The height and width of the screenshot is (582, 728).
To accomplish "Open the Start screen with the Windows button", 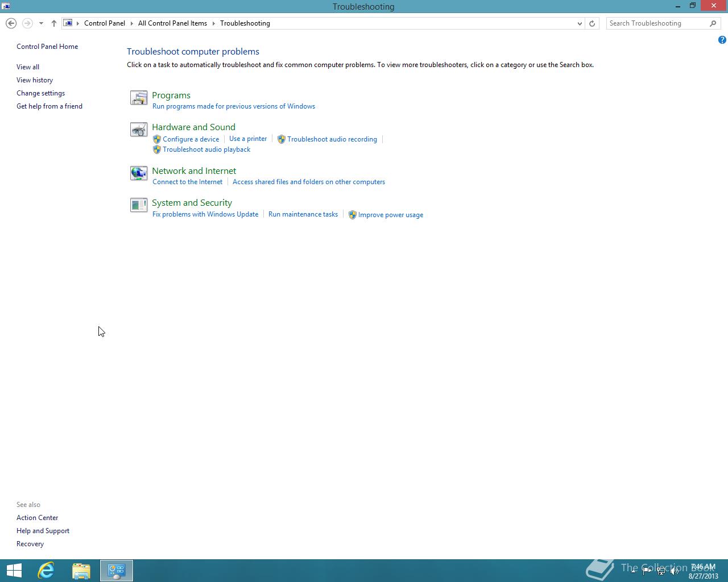I will click(14, 571).
